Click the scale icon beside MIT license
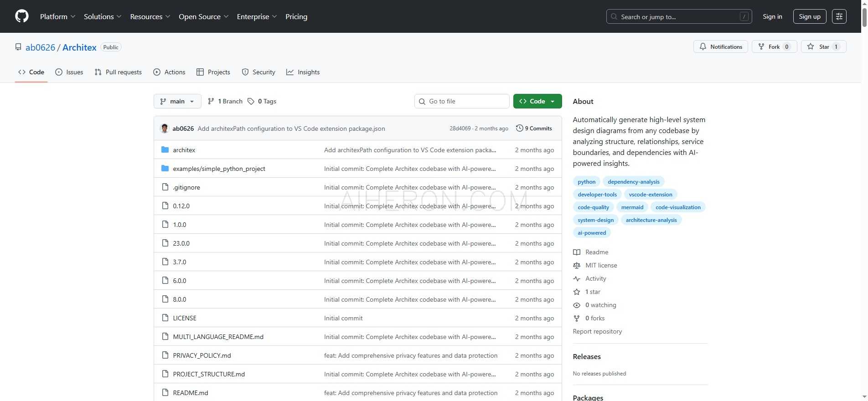Image resolution: width=868 pixels, height=401 pixels. (x=577, y=265)
